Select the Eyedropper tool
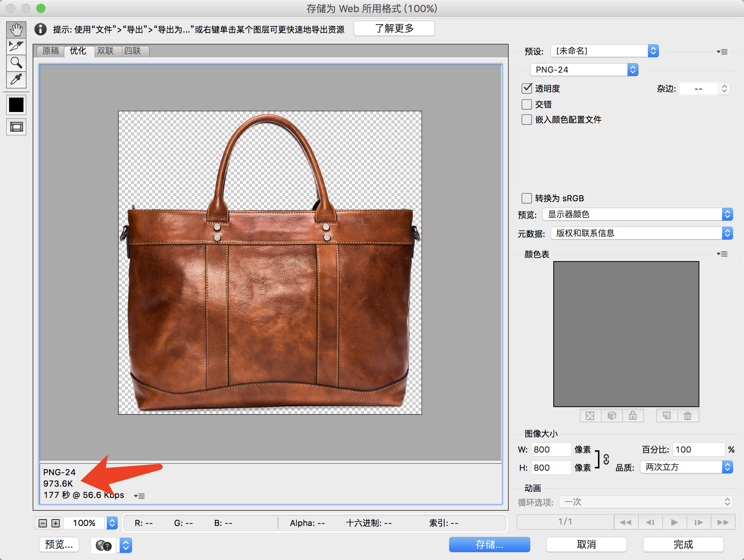Screen dimensions: 744x560 click(16, 79)
